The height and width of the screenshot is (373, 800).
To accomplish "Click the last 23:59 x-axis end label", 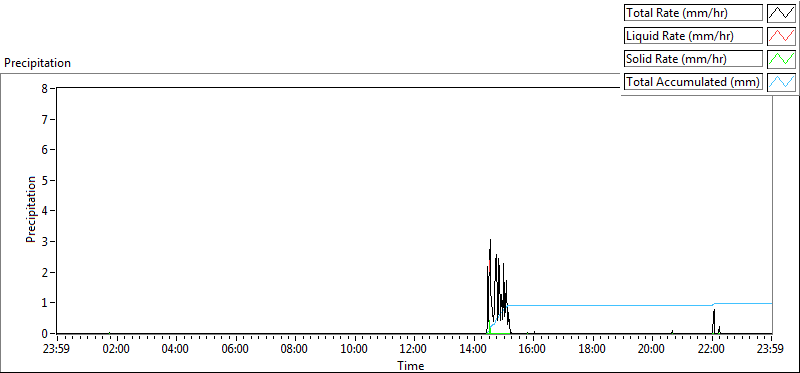I will pos(771,350).
